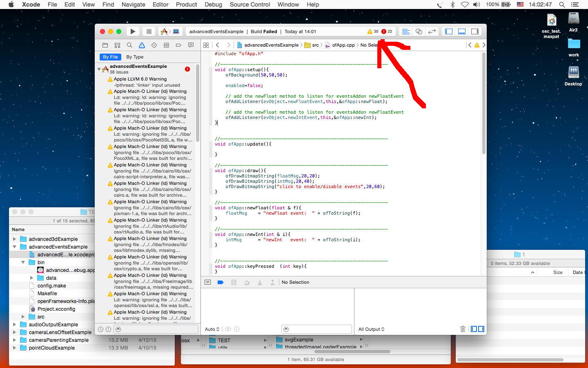Select the Find navigator magnifier icon

129,45
